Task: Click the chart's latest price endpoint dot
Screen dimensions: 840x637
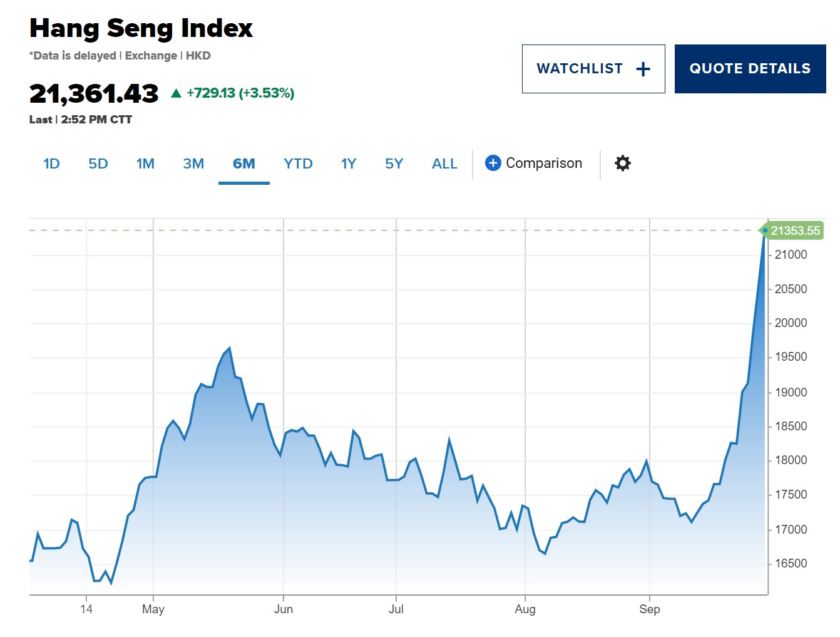Action: [x=765, y=230]
